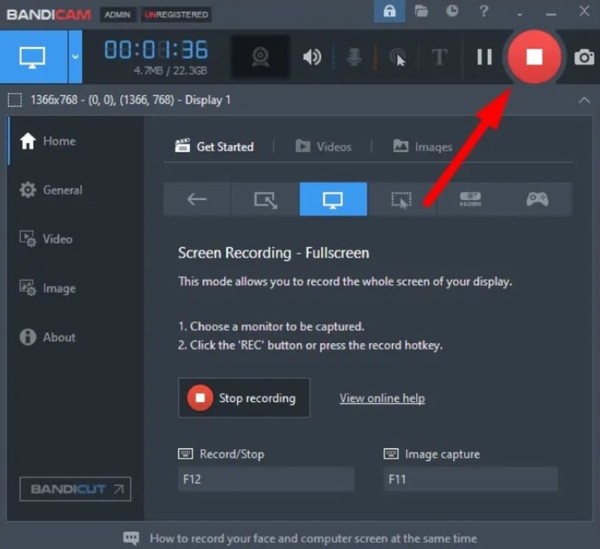
Task: Click the back arrow in mode bar
Action: [x=197, y=199]
